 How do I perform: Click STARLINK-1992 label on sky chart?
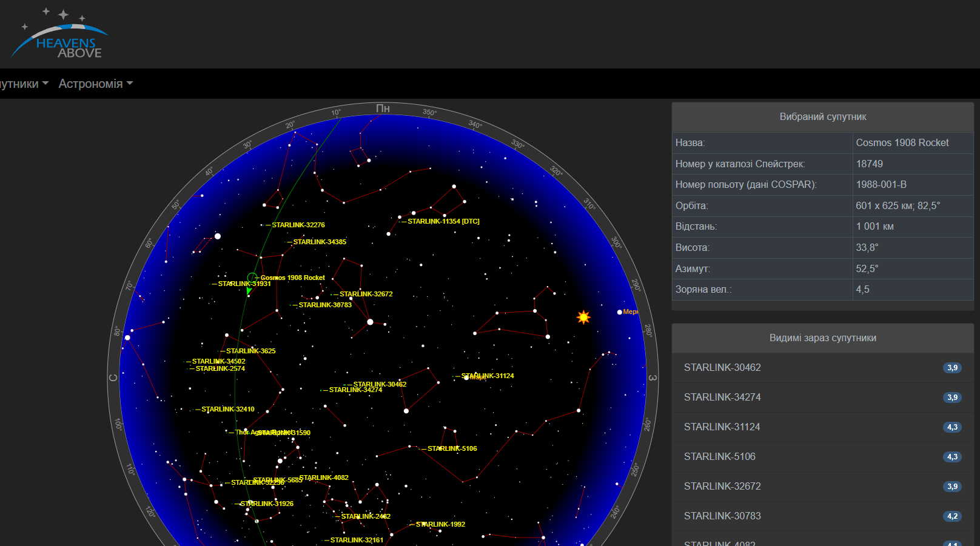pyautogui.click(x=440, y=525)
